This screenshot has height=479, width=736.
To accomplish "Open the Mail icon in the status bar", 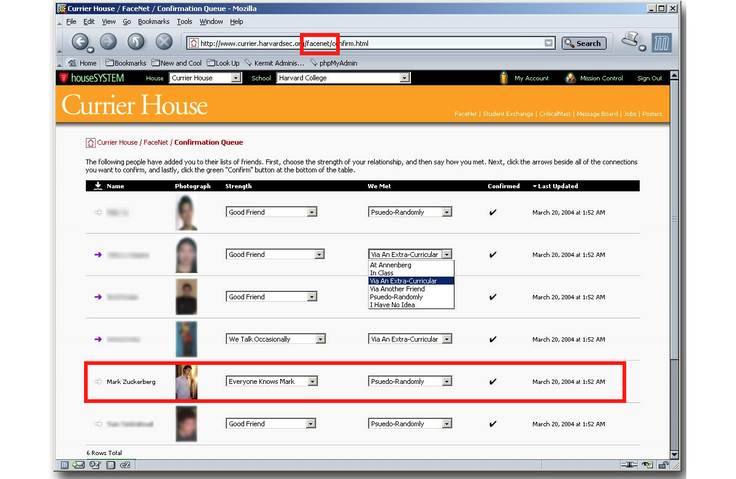I will click(78, 465).
